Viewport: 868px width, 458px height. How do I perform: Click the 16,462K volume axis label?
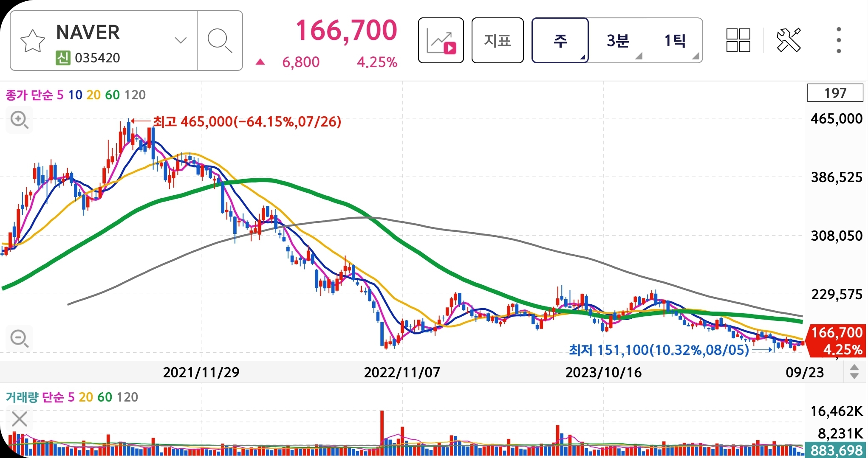837,411
